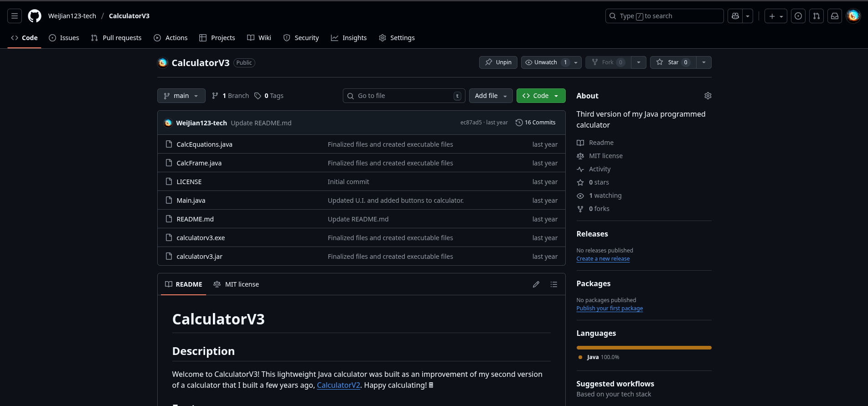Edit README with the pencil icon

(x=536, y=284)
